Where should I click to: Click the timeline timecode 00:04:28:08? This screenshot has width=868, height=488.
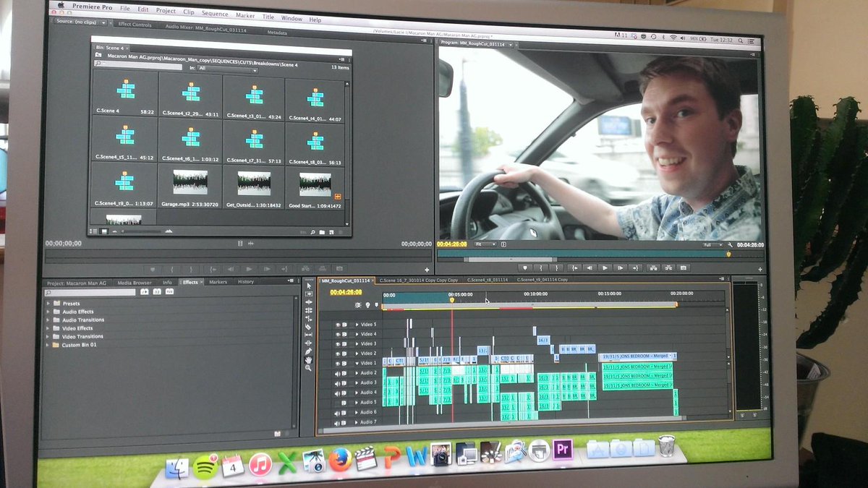[x=346, y=293]
